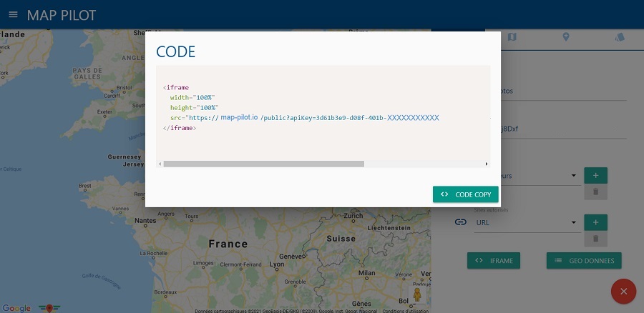Click the scrollbar left arrow

click(160, 164)
